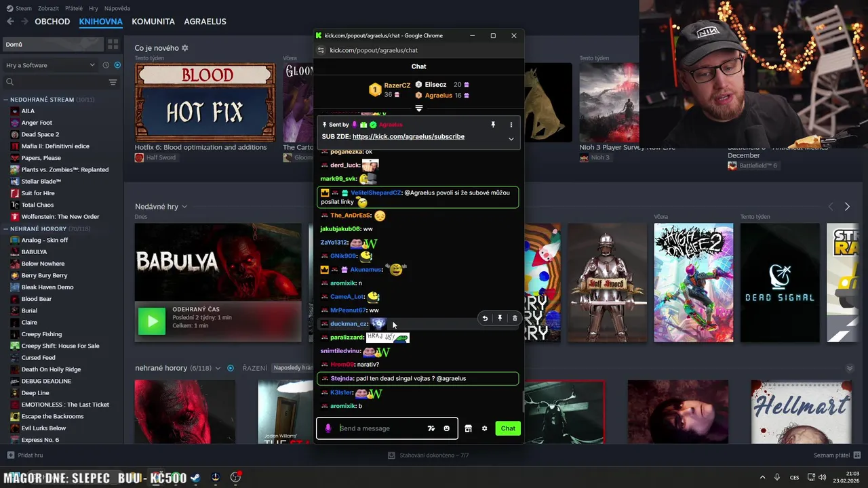Open the emoji picker smiley icon
The image size is (868, 488).
(x=446, y=428)
